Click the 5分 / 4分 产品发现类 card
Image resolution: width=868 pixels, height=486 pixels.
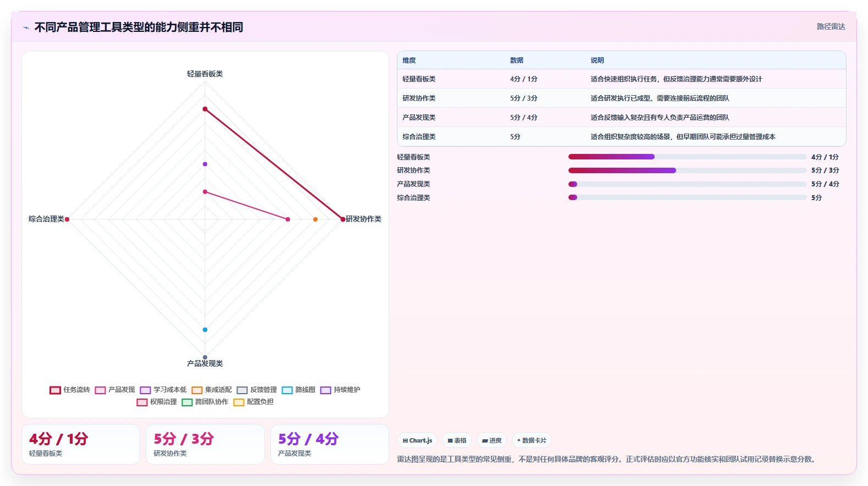[x=330, y=444]
